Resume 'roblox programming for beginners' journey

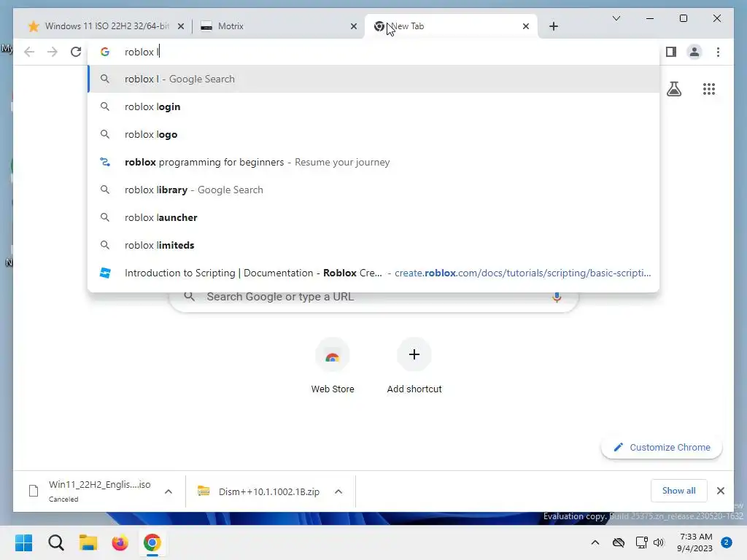pyautogui.click(x=373, y=162)
